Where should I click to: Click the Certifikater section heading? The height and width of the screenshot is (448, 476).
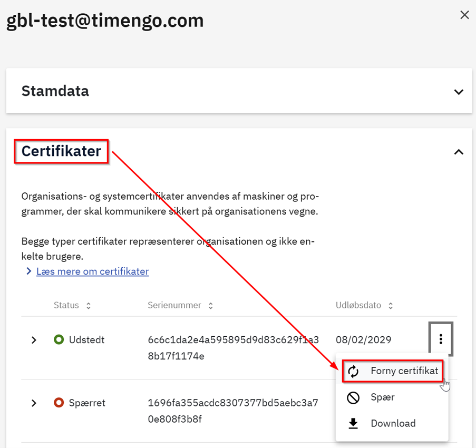coord(61,151)
